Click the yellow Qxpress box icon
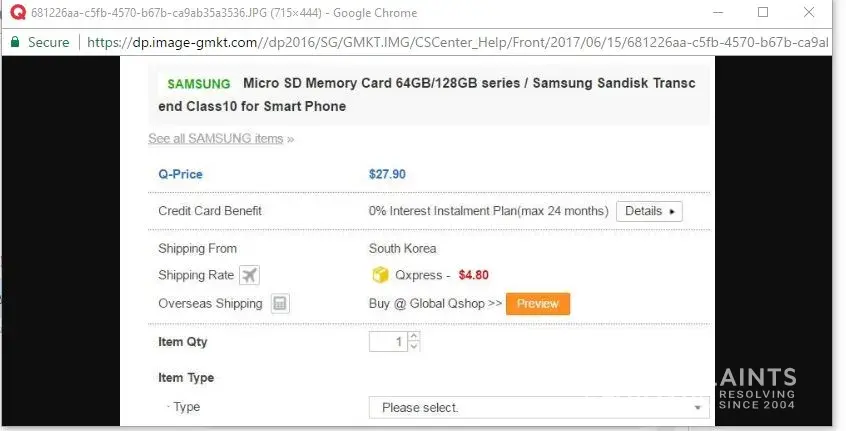The image size is (846, 431). click(x=379, y=275)
